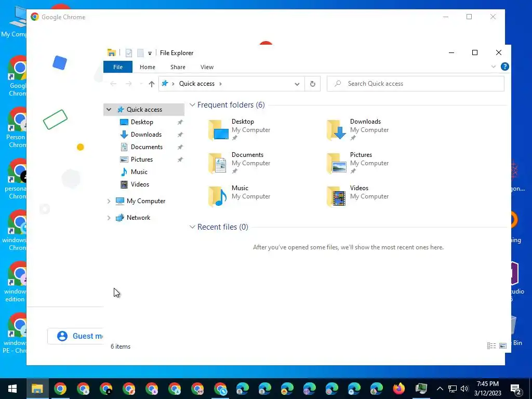
Task: Select Music in navigation pane
Action: (x=139, y=171)
